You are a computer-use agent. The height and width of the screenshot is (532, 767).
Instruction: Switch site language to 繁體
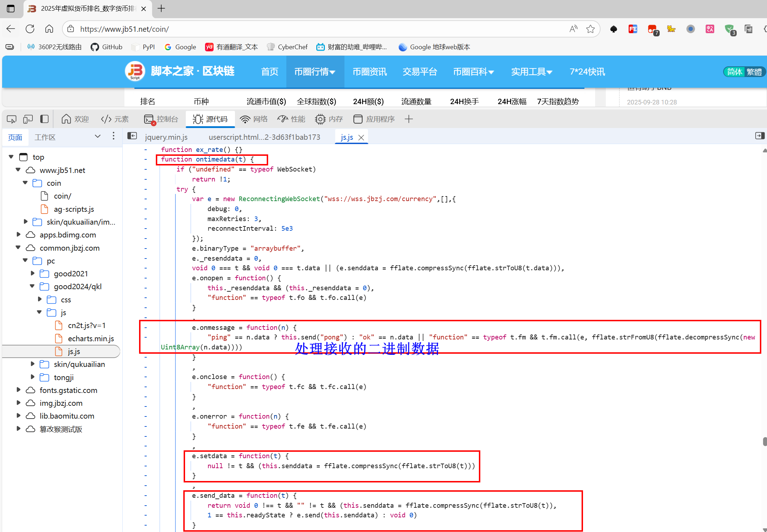click(x=754, y=72)
